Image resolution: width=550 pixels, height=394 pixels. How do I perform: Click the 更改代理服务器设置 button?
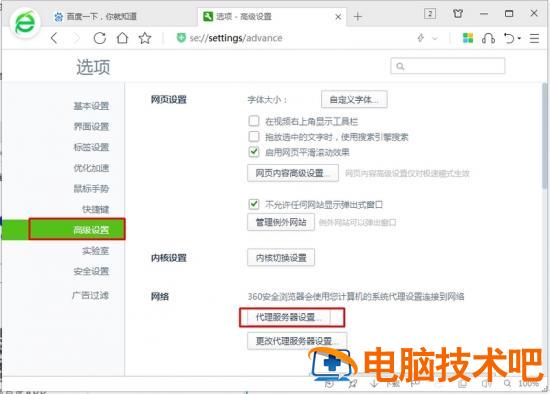[297, 341]
